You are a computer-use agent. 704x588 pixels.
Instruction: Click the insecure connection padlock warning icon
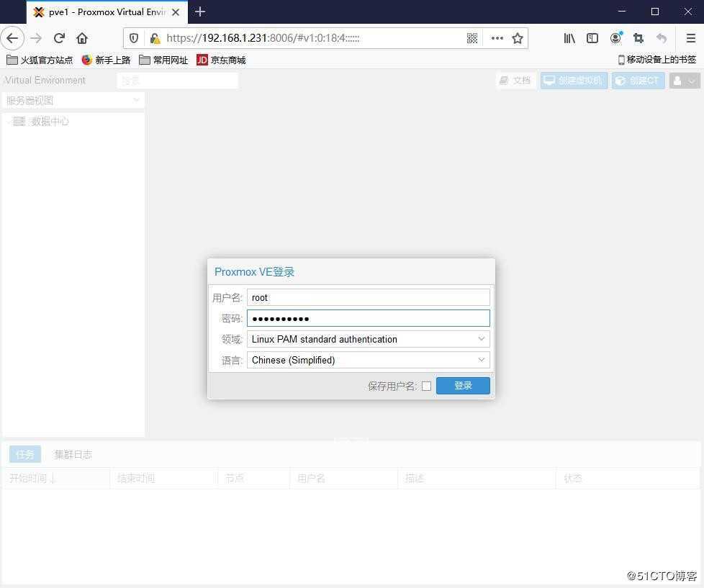click(155, 38)
